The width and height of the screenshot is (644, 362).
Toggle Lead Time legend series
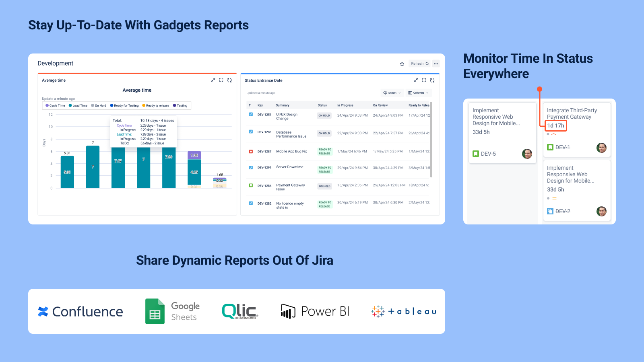coord(78,105)
